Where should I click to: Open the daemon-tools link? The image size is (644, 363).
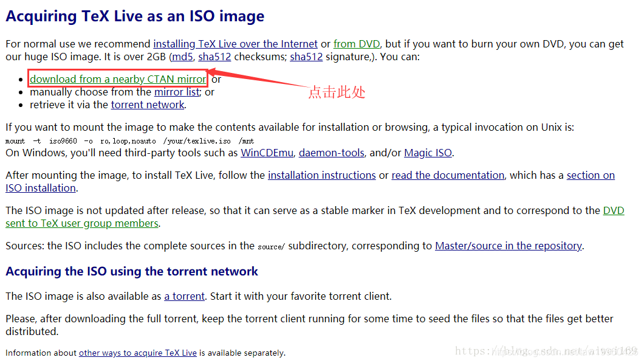332,153
